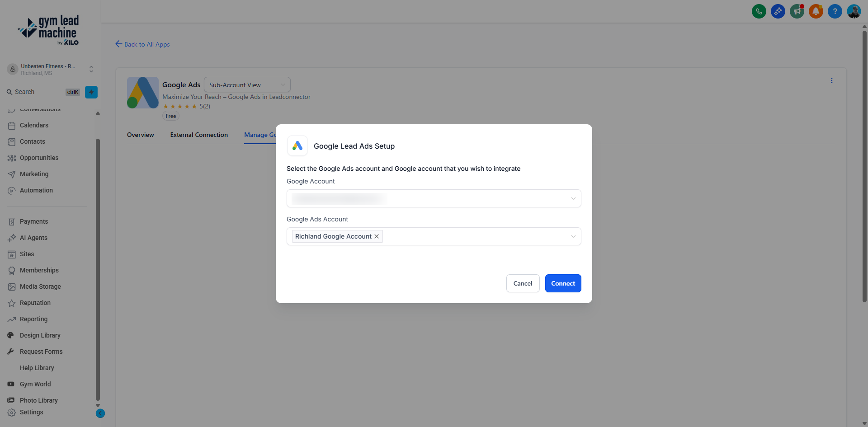Click the gym lead machine logo
Screen dimensions: 868x427
click(48, 30)
